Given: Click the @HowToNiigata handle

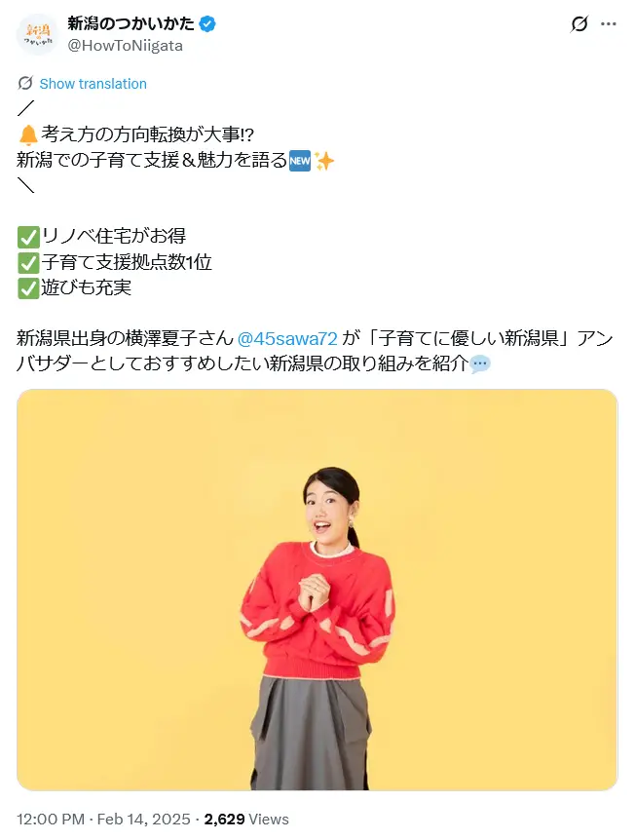Looking at the screenshot, I should point(125,46).
